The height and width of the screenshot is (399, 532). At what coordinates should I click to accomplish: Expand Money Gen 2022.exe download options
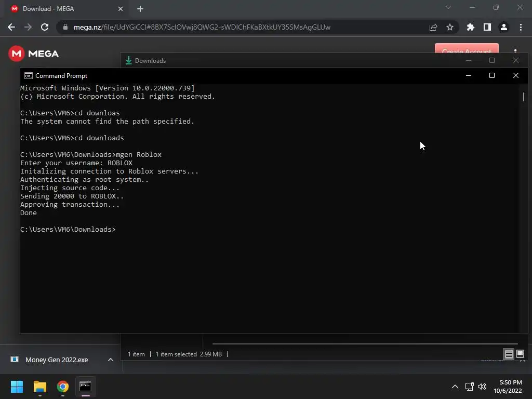point(111,360)
